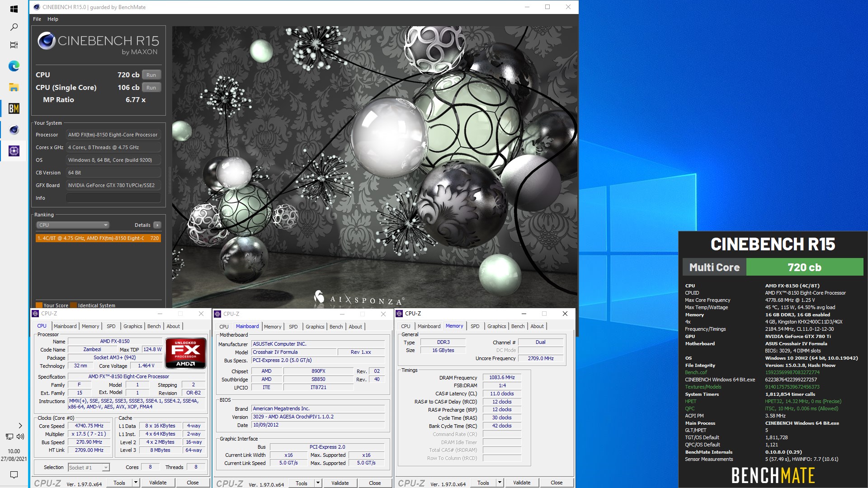
Task: Click the HPET timer entry in BenchMate
Action: click(690, 401)
